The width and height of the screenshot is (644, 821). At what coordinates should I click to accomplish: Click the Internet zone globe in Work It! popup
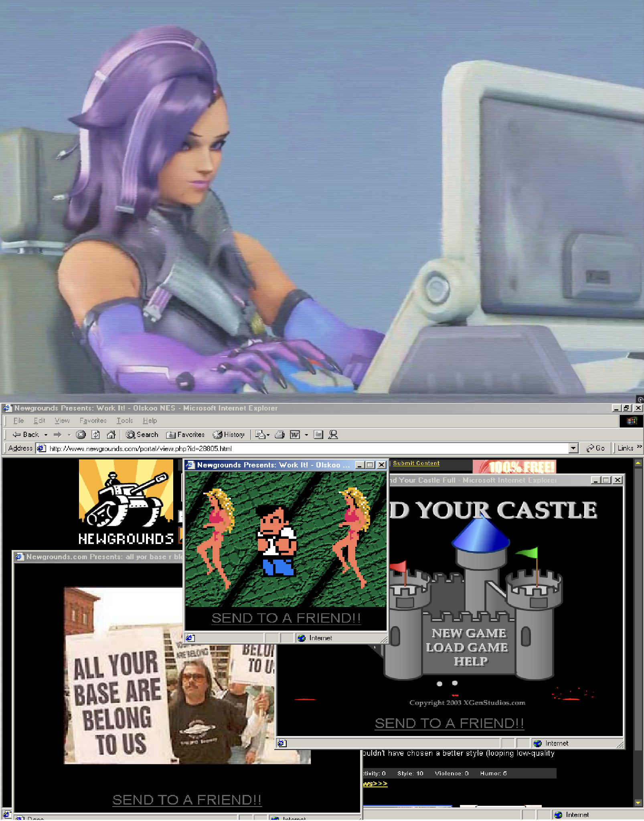[302, 638]
